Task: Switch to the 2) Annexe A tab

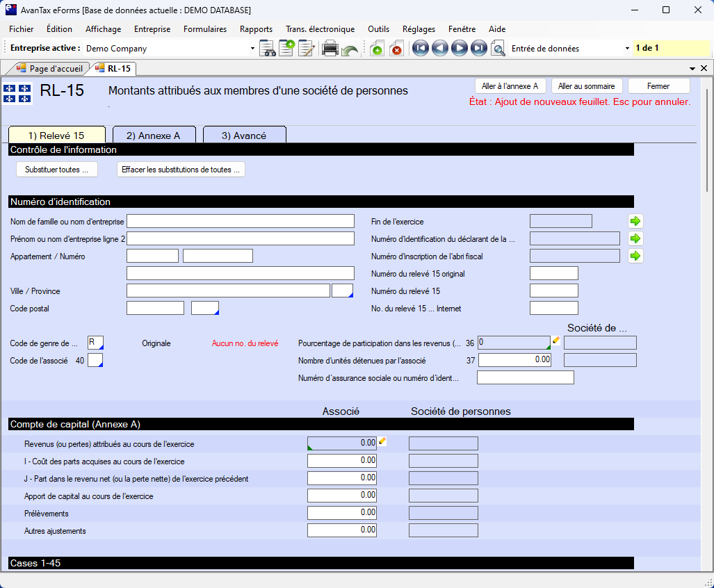Action: coord(154,136)
